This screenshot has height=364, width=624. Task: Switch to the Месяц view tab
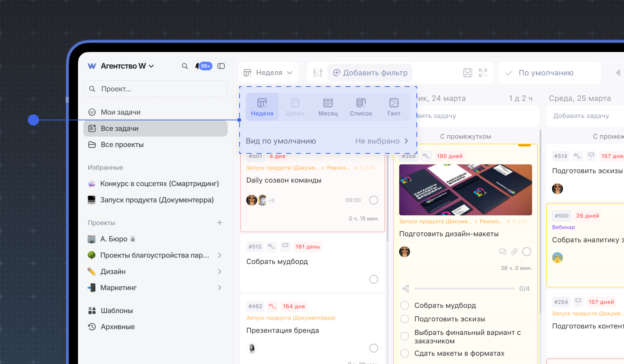328,107
